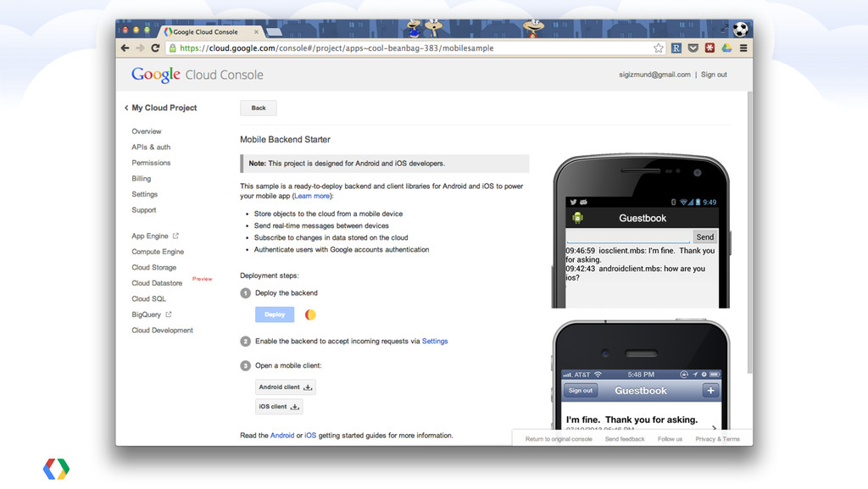Open Cloud Datastore in the sidebar
This screenshot has width=868, height=489.
pyautogui.click(x=157, y=283)
